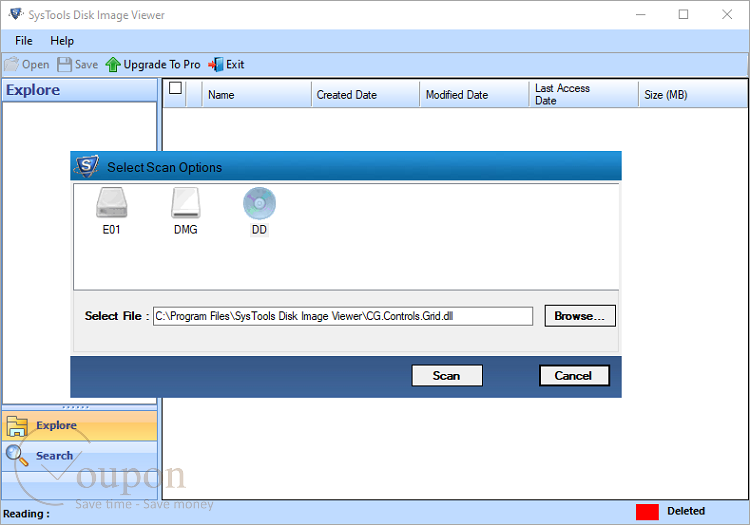Sort by the Name column header

257,95
